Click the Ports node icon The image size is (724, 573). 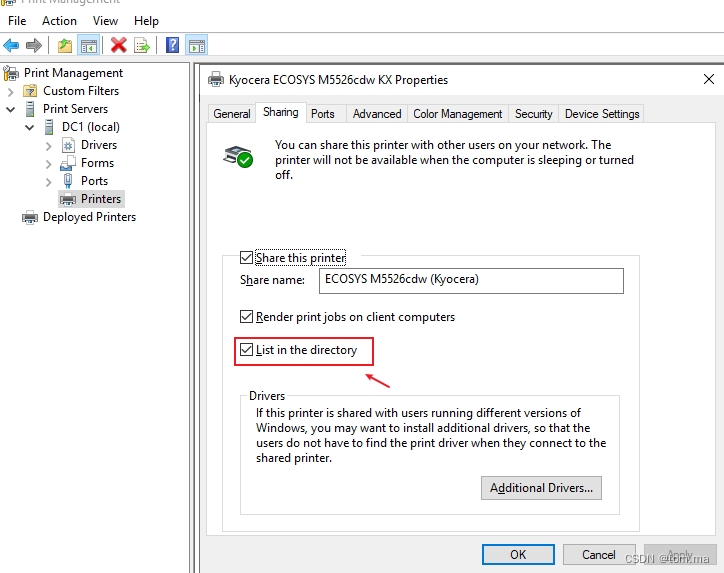click(68, 181)
